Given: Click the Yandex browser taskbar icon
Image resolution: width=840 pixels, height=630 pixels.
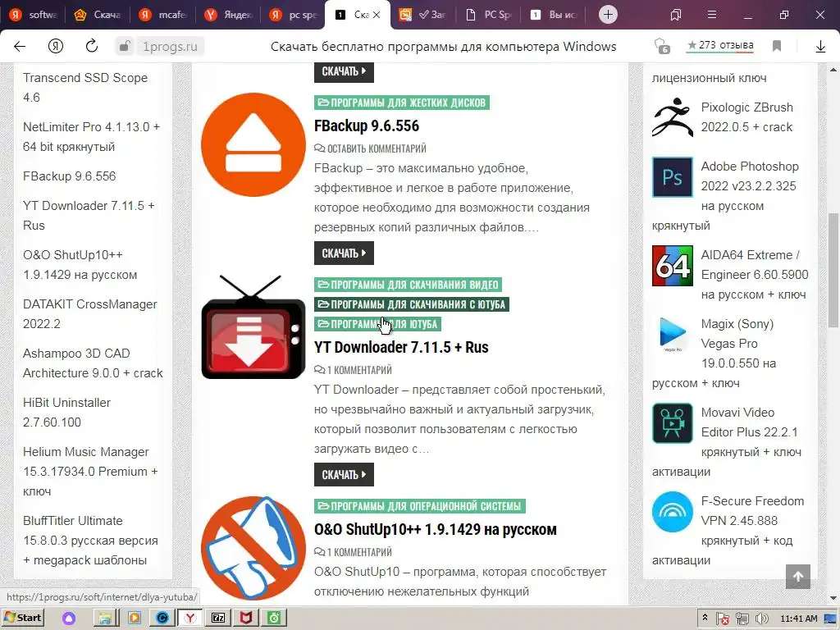Looking at the screenshot, I should tap(189, 618).
